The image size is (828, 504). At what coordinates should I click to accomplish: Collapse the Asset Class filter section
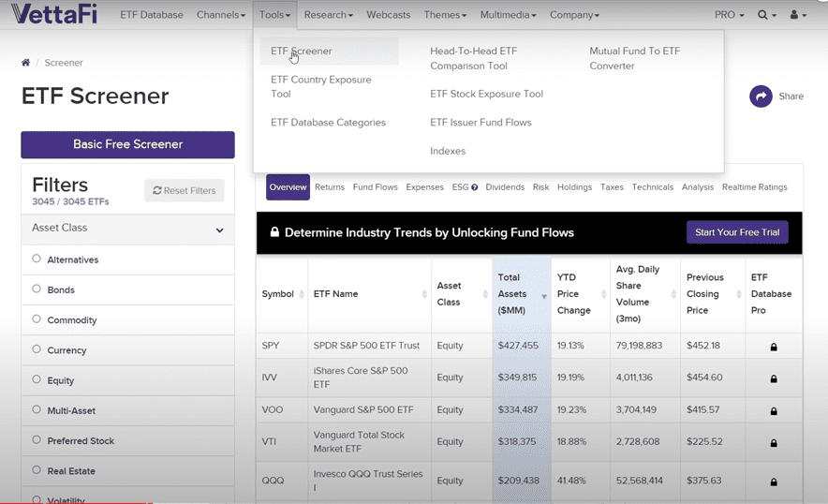(x=219, y=230)
